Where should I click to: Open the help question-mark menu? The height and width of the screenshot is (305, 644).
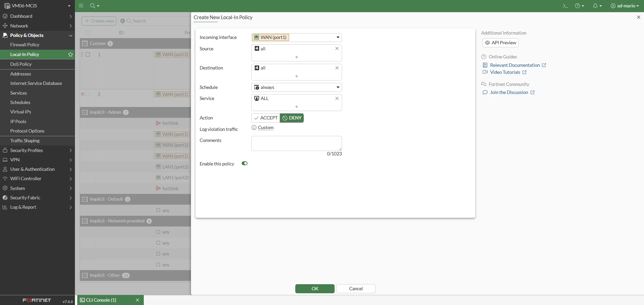579,6
